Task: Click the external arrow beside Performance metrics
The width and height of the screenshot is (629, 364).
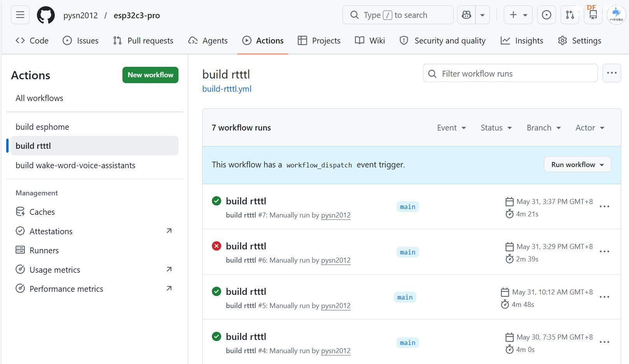Action: pos(169,288)
